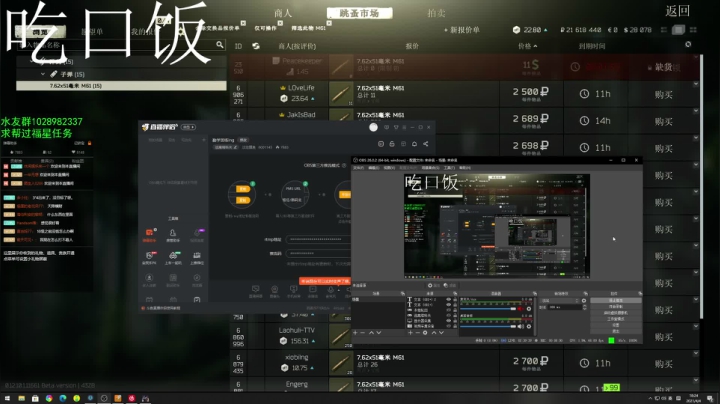
Task: Remove the selected OBS scene
Action: [362, 333]
